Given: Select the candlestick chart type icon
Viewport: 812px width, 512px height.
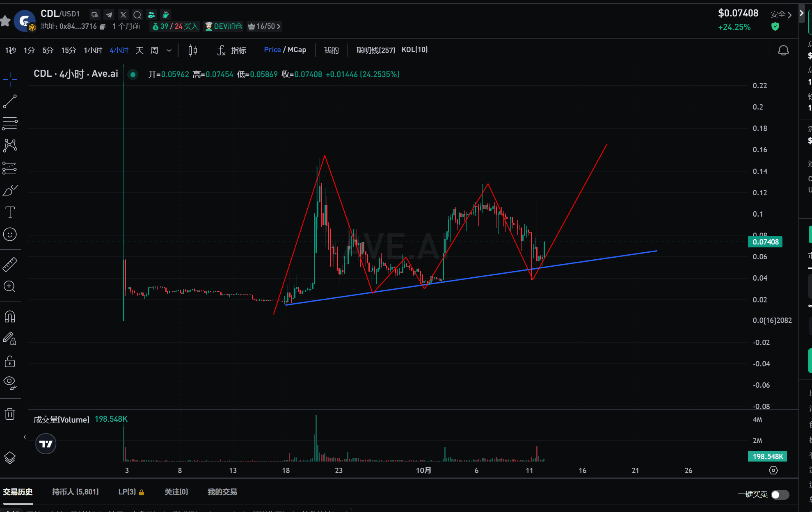Looking at the screenshot, I should tap(192, 50).
